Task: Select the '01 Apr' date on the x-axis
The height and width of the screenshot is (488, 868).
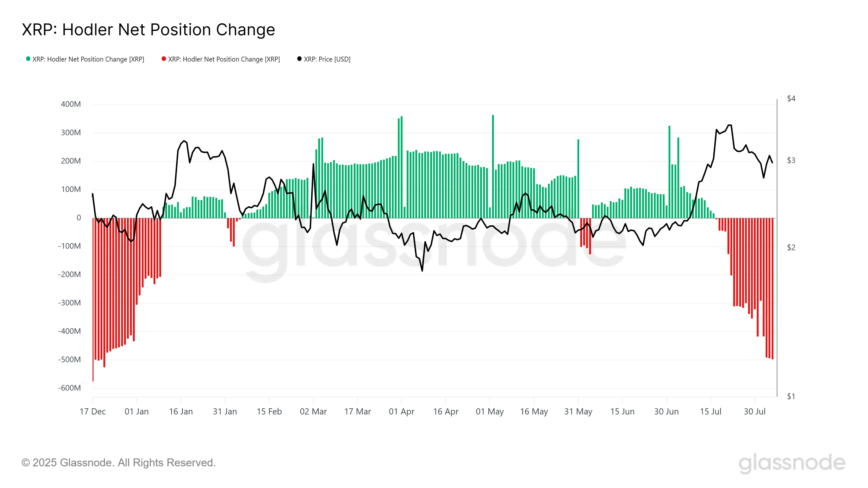Action: (401, 412)
